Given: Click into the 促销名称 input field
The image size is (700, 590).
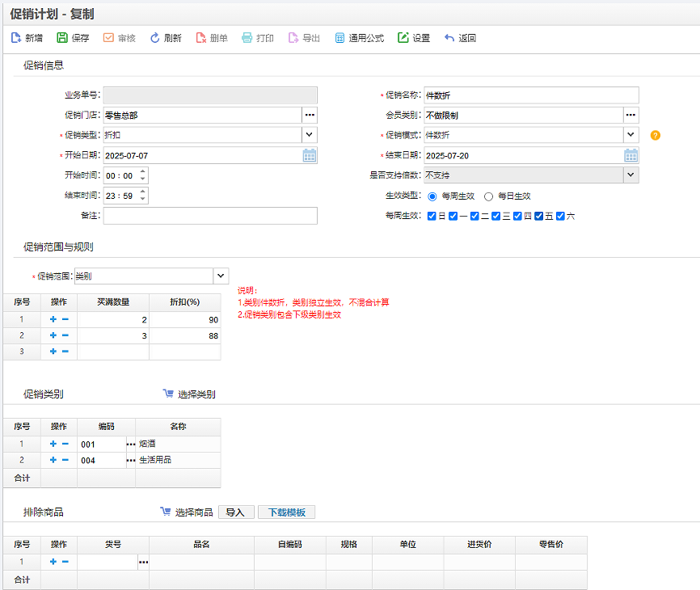Looking at the screenshot, I should pos(531,95).
